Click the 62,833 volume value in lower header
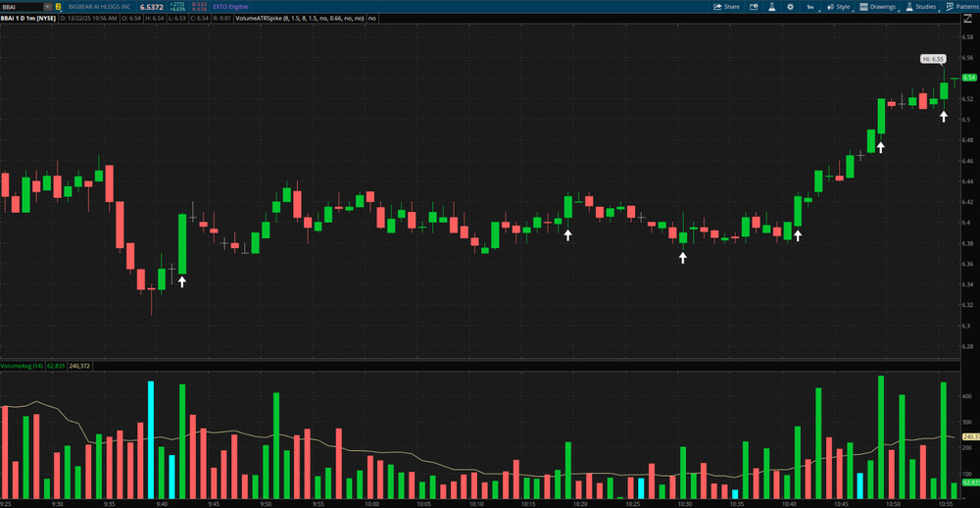 [x=54, y=366]
